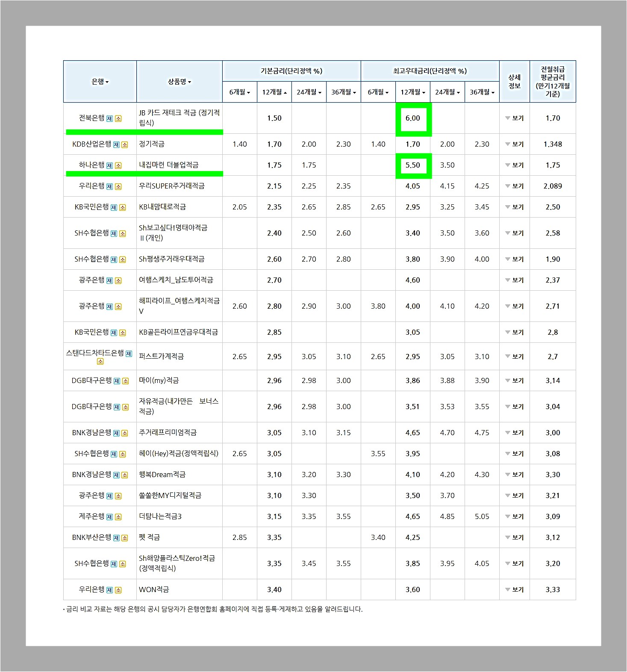Click the 재 icon in the 우리SUPER주거래적금 row
The width and height of the screenshot is (627, 672).
(x=109, y=187)
